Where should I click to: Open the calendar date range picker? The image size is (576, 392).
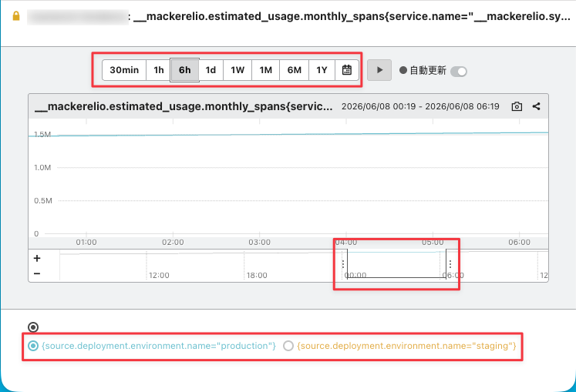click(x=347, y=70)
